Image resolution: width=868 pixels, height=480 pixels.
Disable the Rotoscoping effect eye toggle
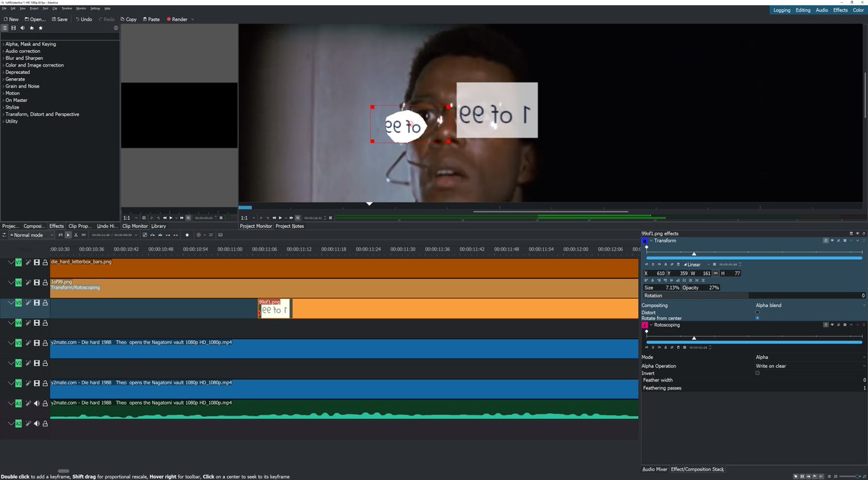point(832,326)
